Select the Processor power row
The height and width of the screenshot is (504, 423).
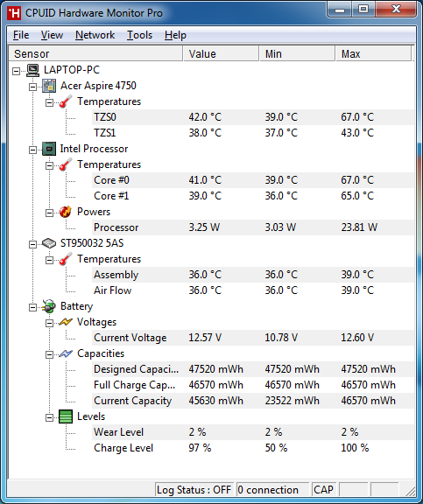click(253, 227)
